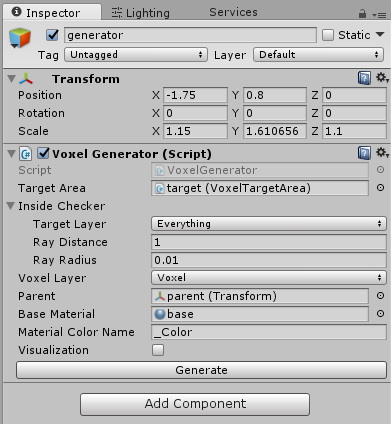Open Voxel Generator gear settings menu
This screenshot has height=424, width=391.
pyautogui.click(x=382, y=153)
